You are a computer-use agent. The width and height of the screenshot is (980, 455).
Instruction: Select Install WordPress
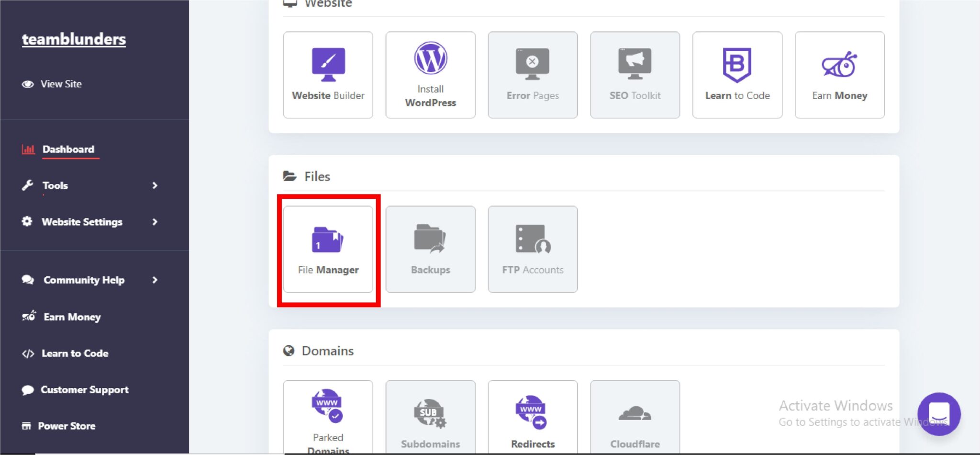430,74
